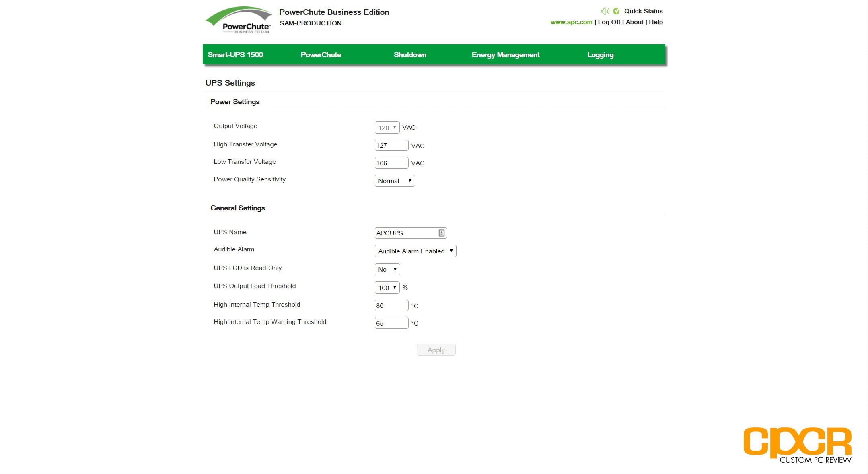Click the green checkmark status icon

point(616,11)
